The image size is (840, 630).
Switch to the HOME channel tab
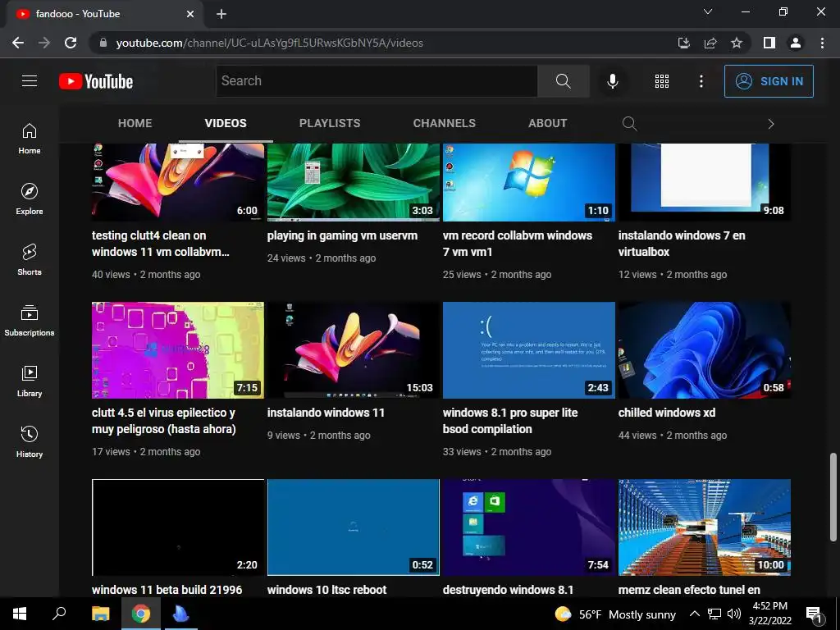(x=135, y=123)
